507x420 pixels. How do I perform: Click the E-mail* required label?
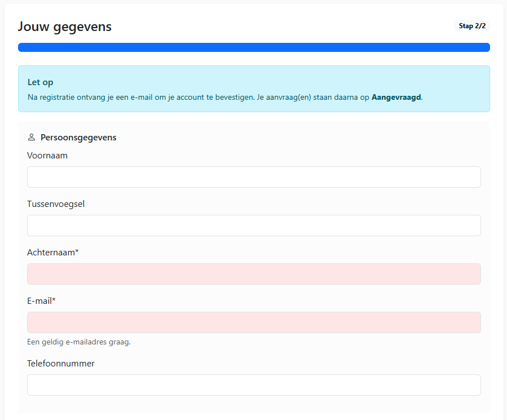41,301
